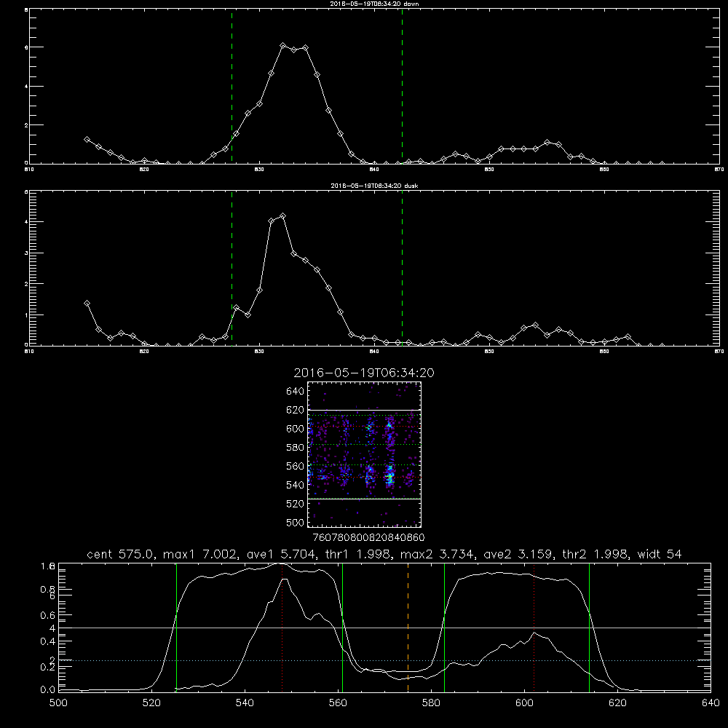Click the 'widt 54' stat text
Viewport: 728px width, 728px height.
660,554
